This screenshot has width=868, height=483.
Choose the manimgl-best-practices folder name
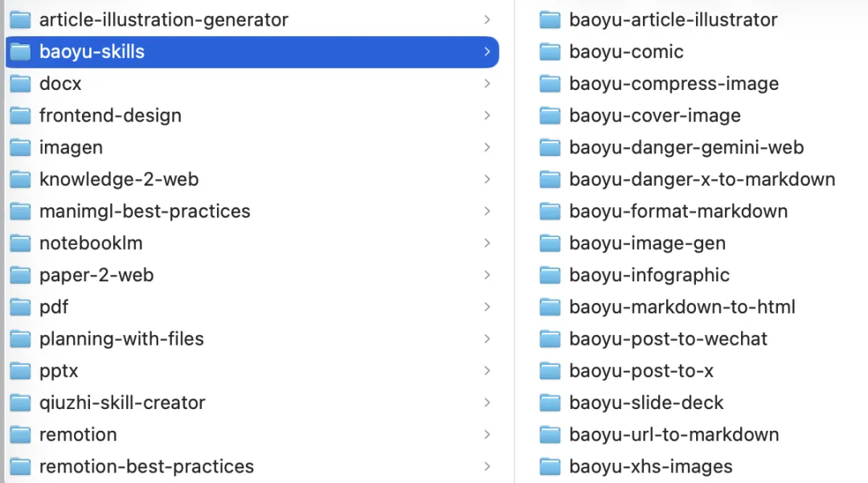pyautogui.click(x=145, y=211)
